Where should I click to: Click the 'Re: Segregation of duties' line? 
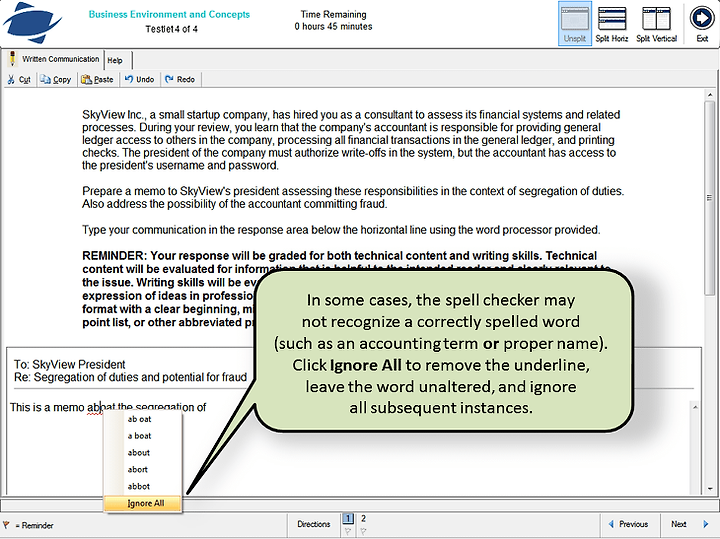130,377
